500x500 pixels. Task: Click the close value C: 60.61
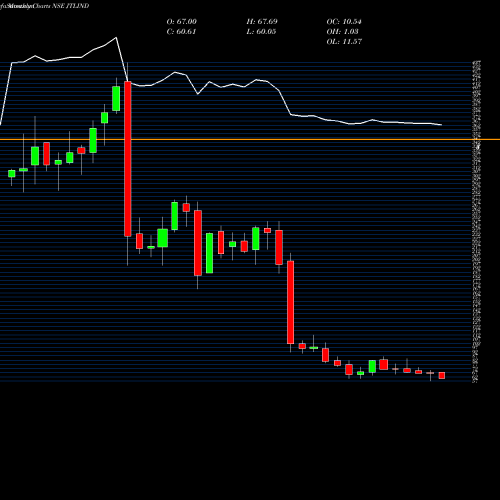pos(181,32)
